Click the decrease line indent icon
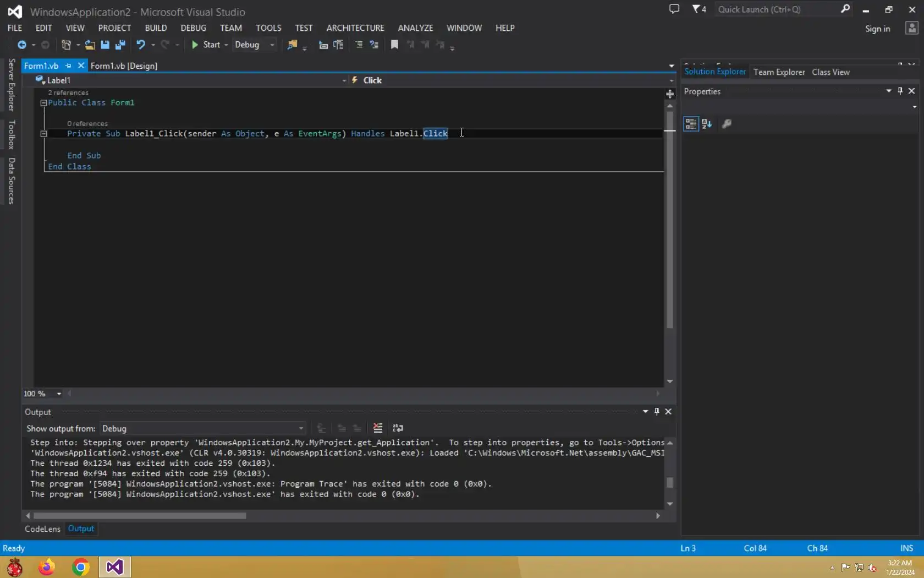Screen dimensions: 924x578 click(x=323, y=45)
